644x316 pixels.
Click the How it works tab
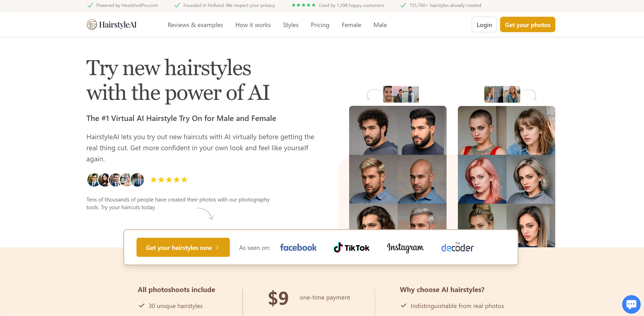[253, 25]
